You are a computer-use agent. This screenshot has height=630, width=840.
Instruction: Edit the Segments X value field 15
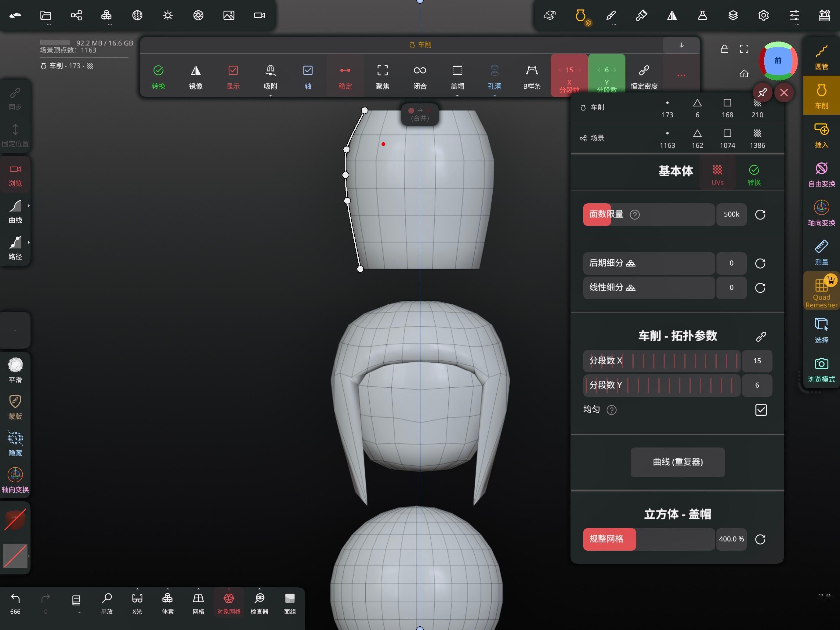(757, 361)
